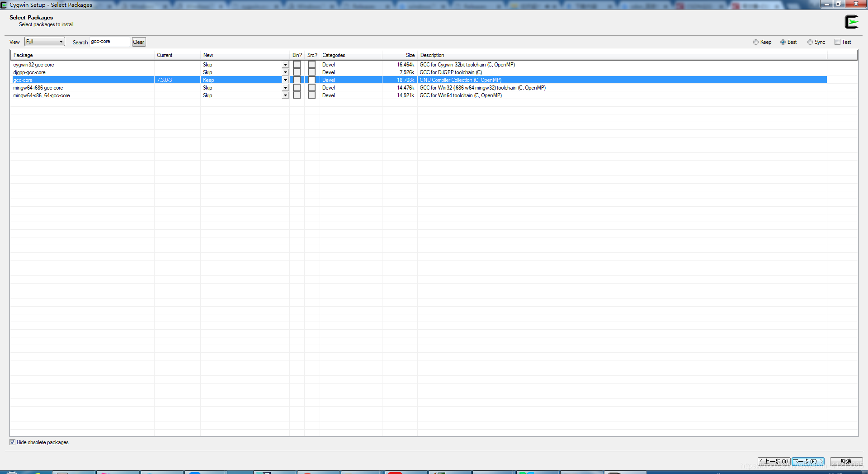This screenshot has height=474, width=868.
Task: Select the Sync radio button
Action: click(816, 42)
